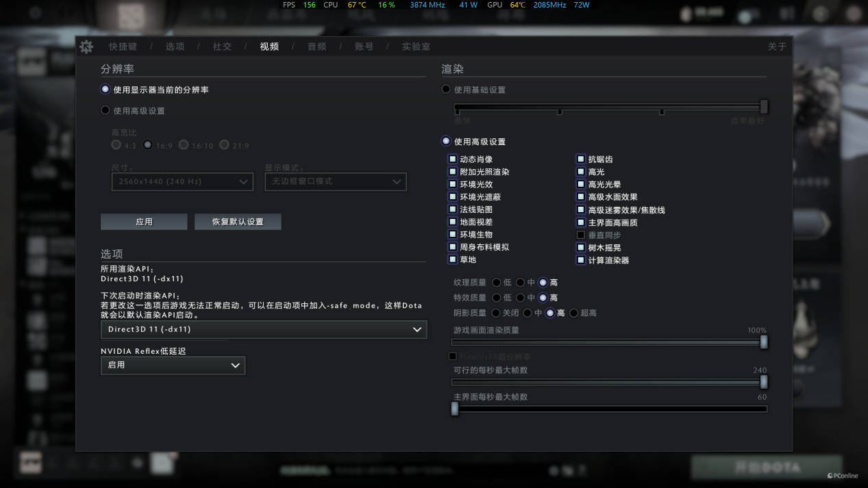868x488 pixels.
Task: Open the 2560x1440 (240 Hz) size dropdown
Action: tap(182, 181)
